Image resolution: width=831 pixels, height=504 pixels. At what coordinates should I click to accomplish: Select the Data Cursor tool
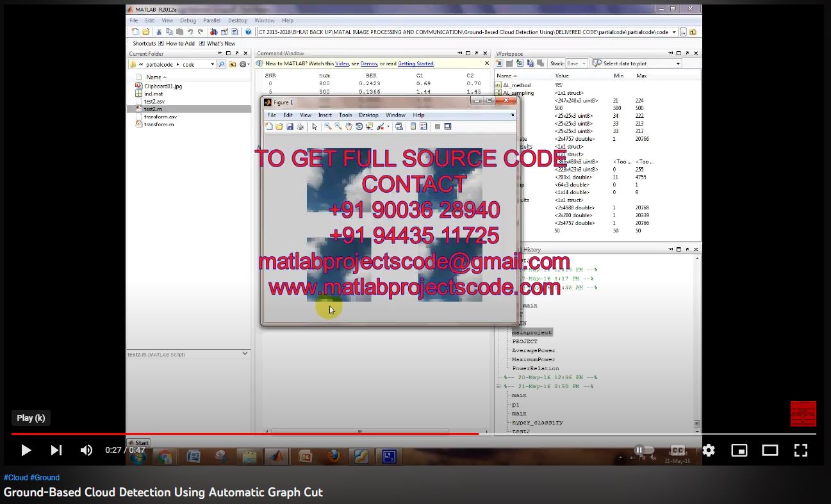[x=369, y=127]
